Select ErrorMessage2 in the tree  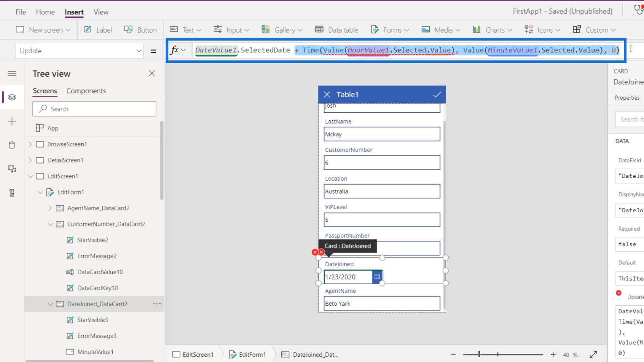click(x=97, y=256)
